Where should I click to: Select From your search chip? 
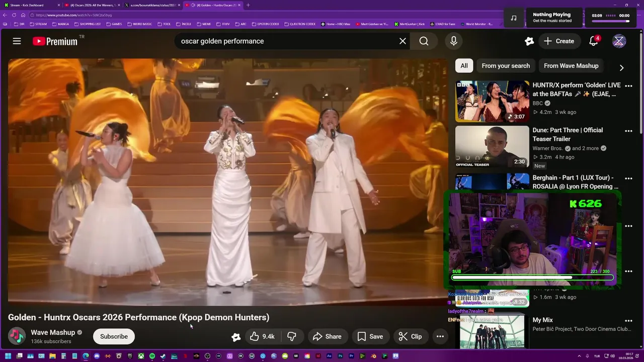pyautogui.click(x=506, y=66)
